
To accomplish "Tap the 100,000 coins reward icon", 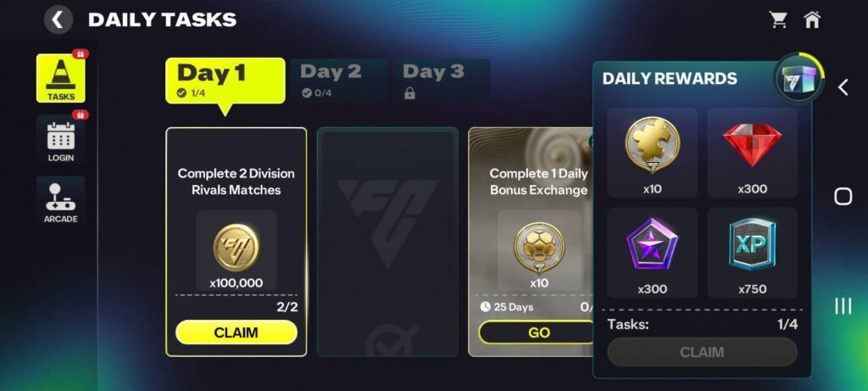I will point(236,247).
